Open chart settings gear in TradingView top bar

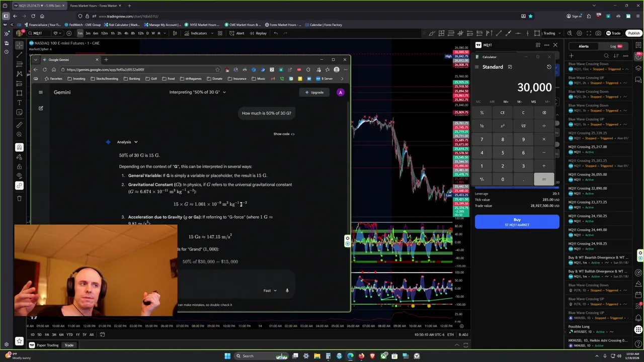click(579, 33)
